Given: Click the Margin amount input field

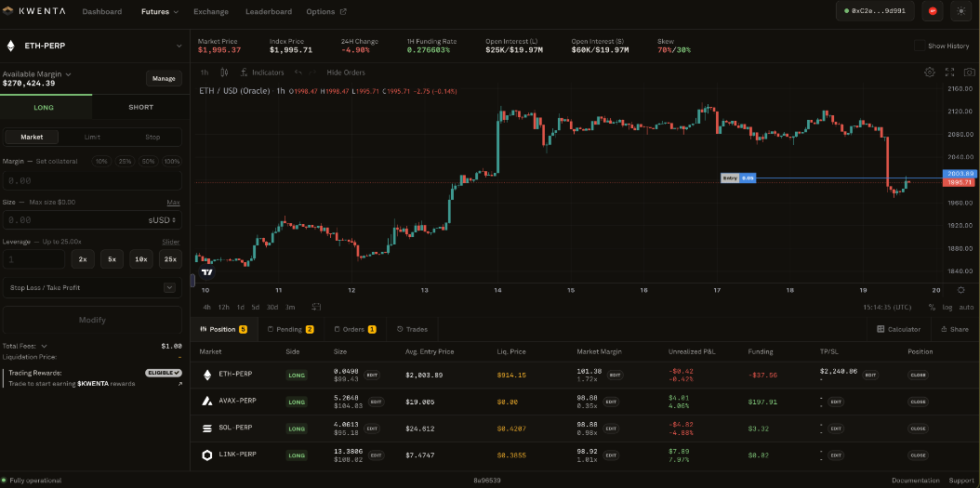Looking at the screenshot, I should pos(92,180).
